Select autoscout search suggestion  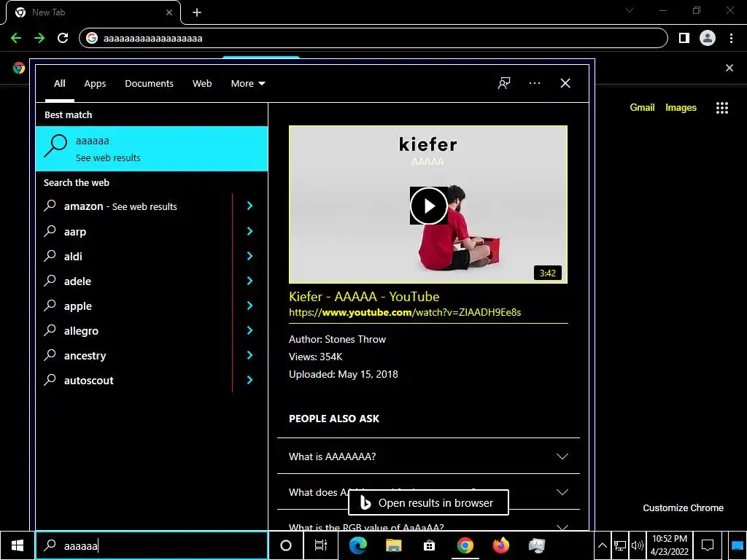[x=134, y=380]
